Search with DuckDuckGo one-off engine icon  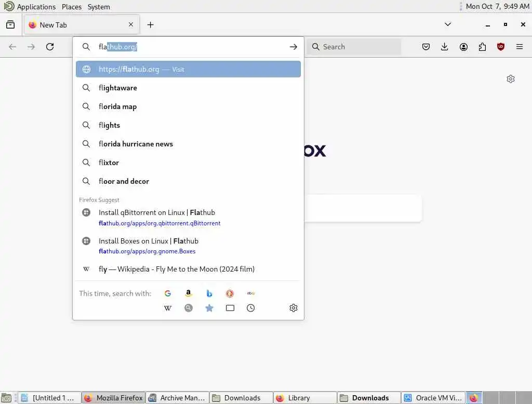pos(230,293)
